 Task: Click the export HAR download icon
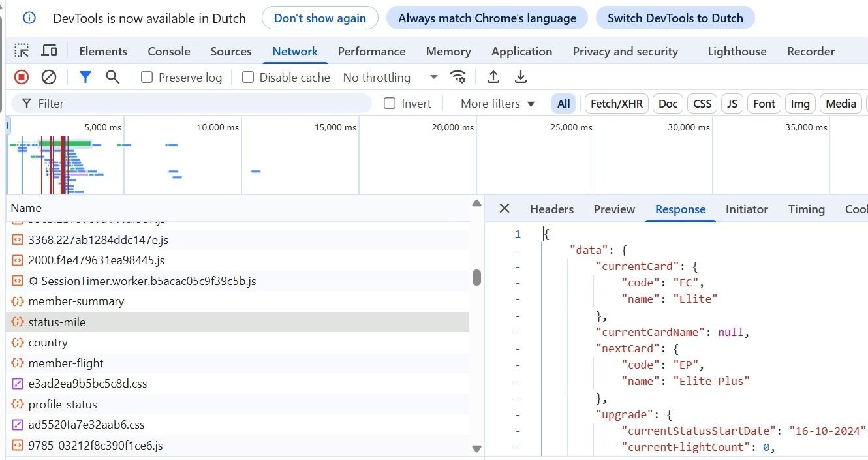point(521,78)
